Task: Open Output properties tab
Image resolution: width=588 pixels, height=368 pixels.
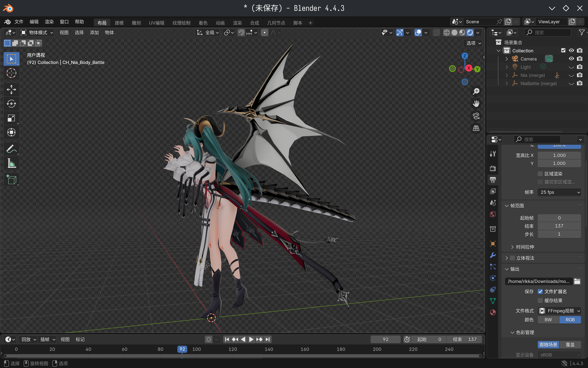Action: click(493, 180)
